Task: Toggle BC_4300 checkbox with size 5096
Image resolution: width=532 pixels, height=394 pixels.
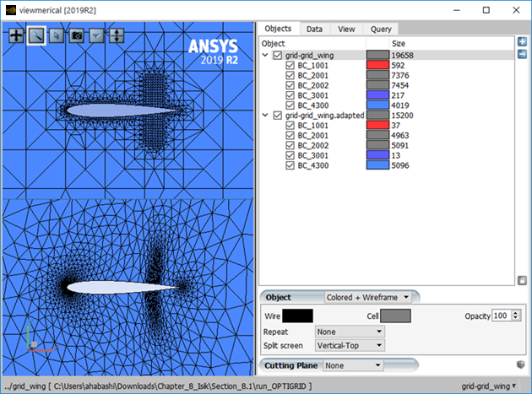Action: pyautogui.click(x=290, y=165)
